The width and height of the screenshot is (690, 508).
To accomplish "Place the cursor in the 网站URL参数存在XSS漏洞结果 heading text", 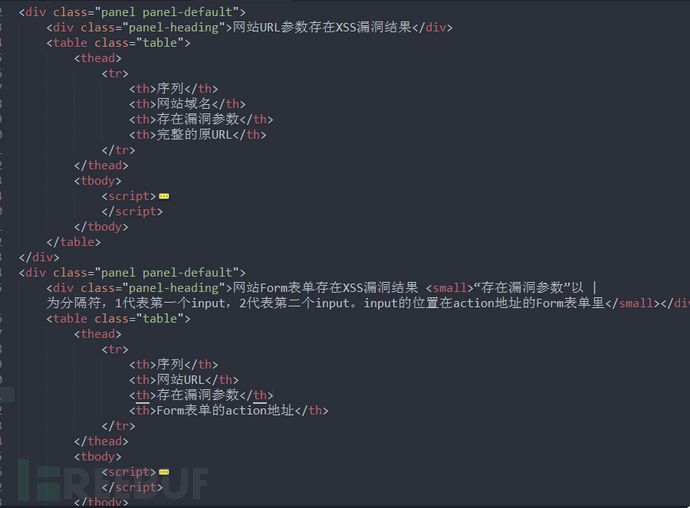I will click(322, 27).
